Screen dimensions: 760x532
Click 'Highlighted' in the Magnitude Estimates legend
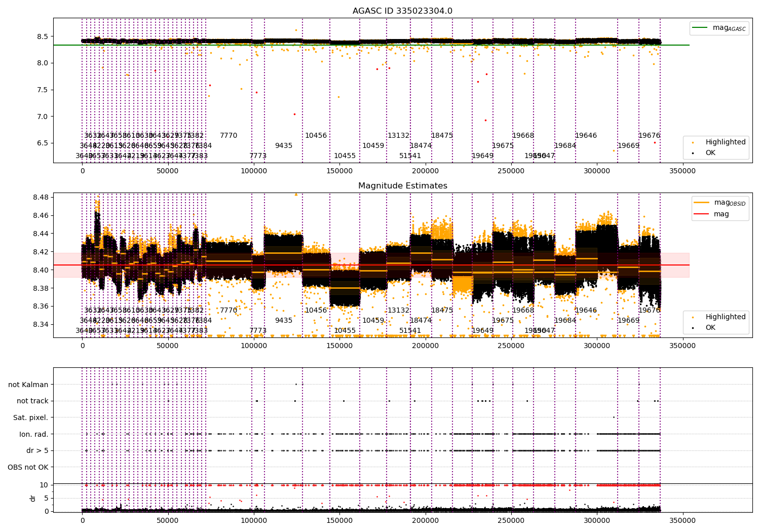726,317
